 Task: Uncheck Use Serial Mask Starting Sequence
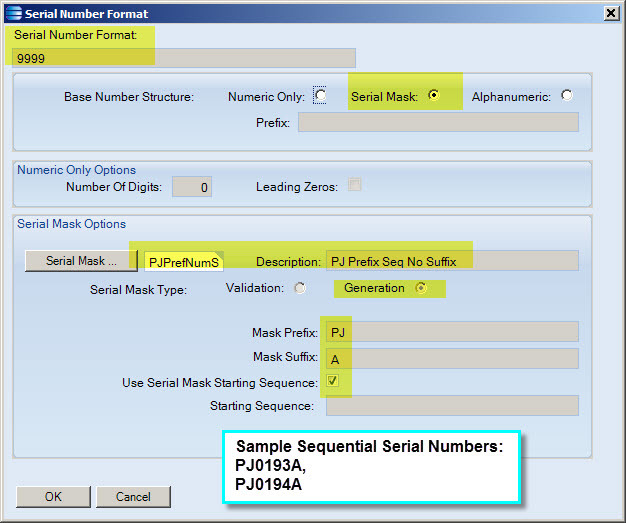[333, 381]
